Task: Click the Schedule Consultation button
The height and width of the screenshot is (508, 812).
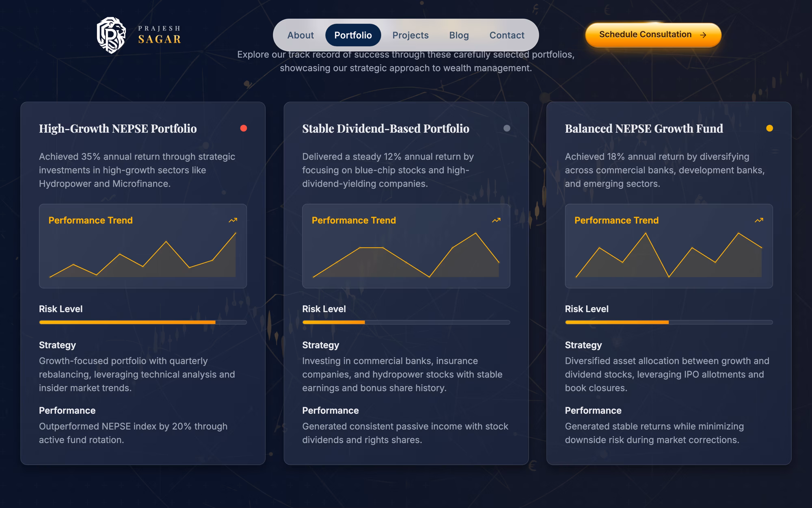Action: (x=653, y=35)
